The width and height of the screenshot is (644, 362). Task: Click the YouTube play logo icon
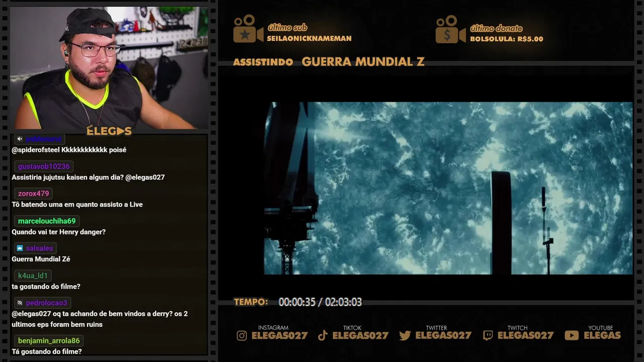point(572,335)
